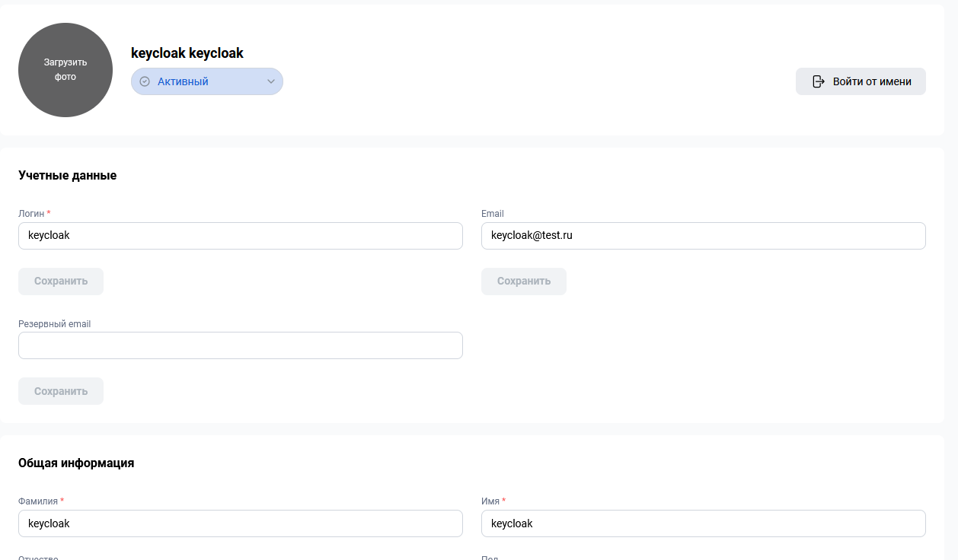Screen dimensions: 958x560
Task: Focus the empty Резервный email input
Action: [x=240, y=345]
